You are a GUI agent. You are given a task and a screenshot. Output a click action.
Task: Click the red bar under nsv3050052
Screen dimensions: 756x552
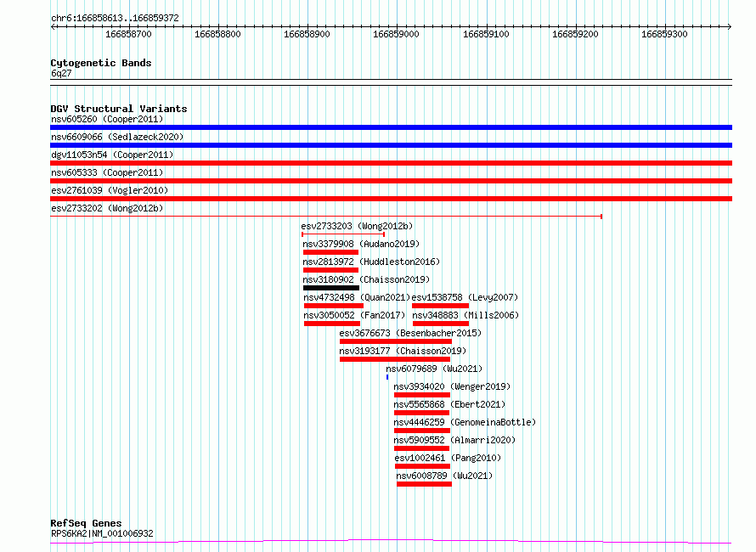(x=332, y=324)
